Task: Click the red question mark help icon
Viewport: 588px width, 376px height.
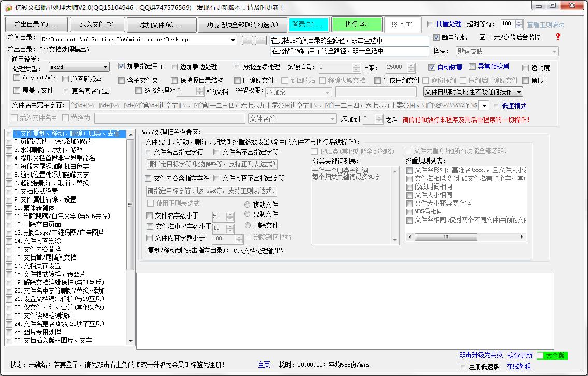Action: pos(558,37)
